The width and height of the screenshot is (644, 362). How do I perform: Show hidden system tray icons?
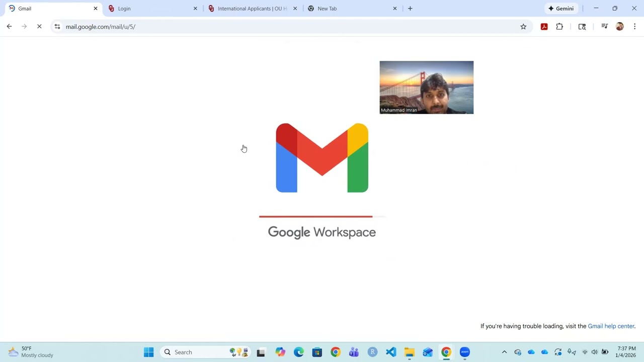click(x=504, y=352)
